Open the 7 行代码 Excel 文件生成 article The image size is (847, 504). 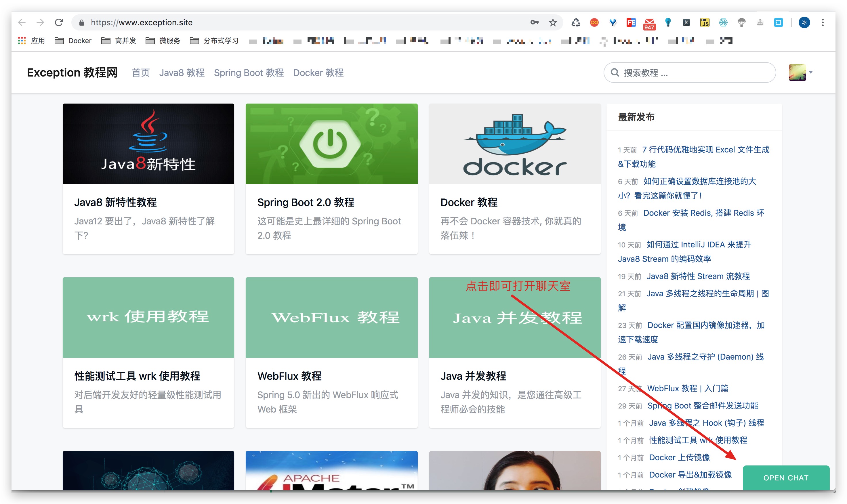pos(705,150)
